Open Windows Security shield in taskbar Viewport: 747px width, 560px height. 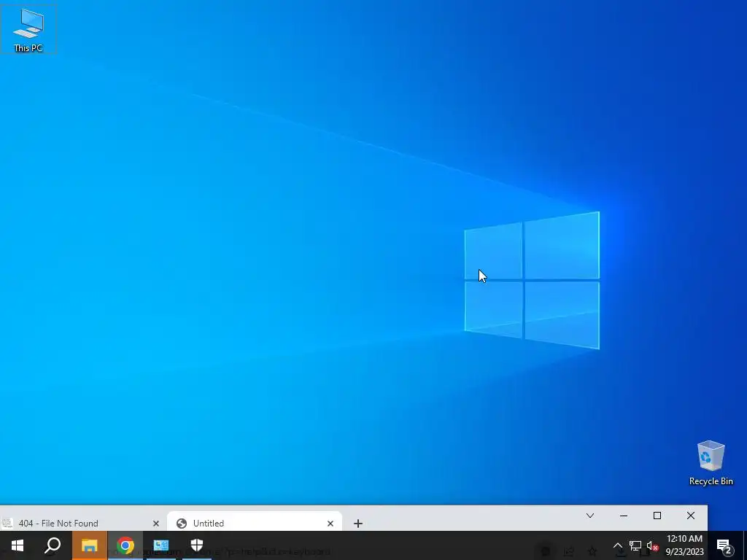pyautogui.click(x=197, y=545)
